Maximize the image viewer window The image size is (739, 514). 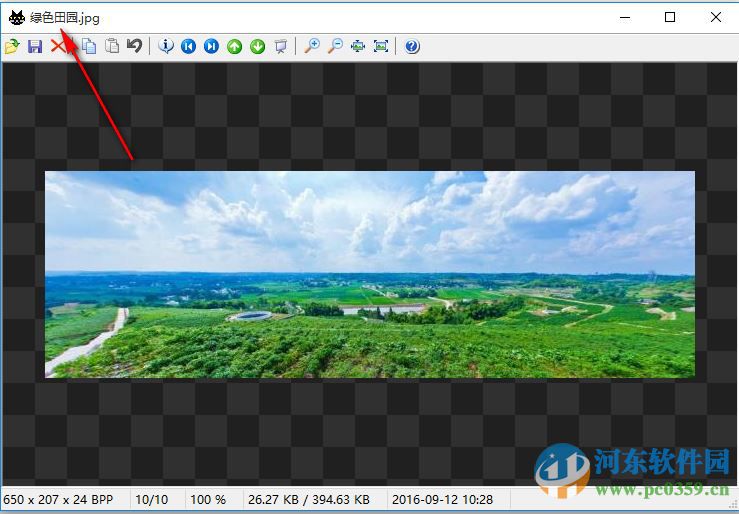coord(670,17)
